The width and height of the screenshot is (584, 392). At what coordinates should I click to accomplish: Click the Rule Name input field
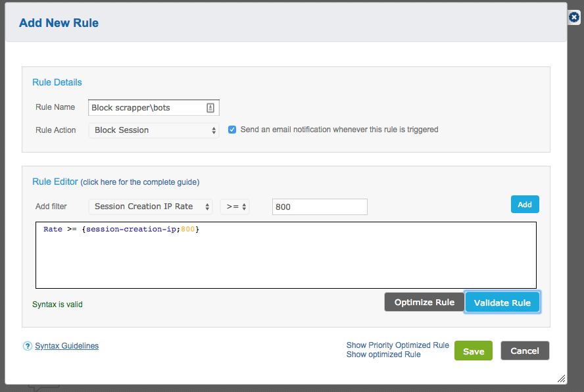point(154,108)
